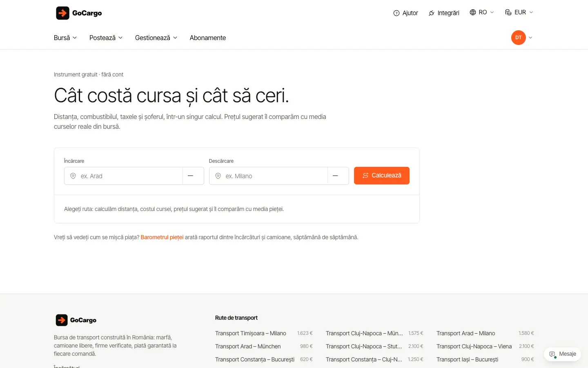Open the Transport Arad – München route
This screenshot has width=588, height=368.
[248, 346]
